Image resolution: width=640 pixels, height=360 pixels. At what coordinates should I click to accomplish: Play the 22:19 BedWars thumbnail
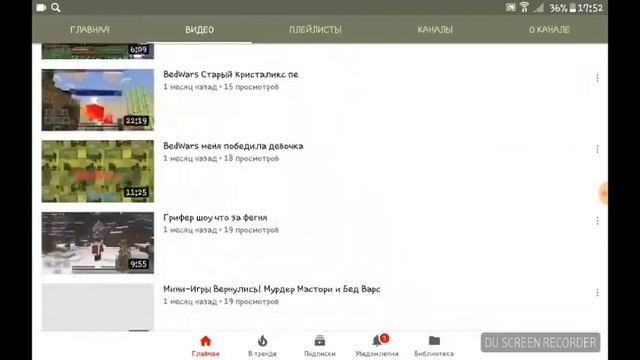(98, 100)
